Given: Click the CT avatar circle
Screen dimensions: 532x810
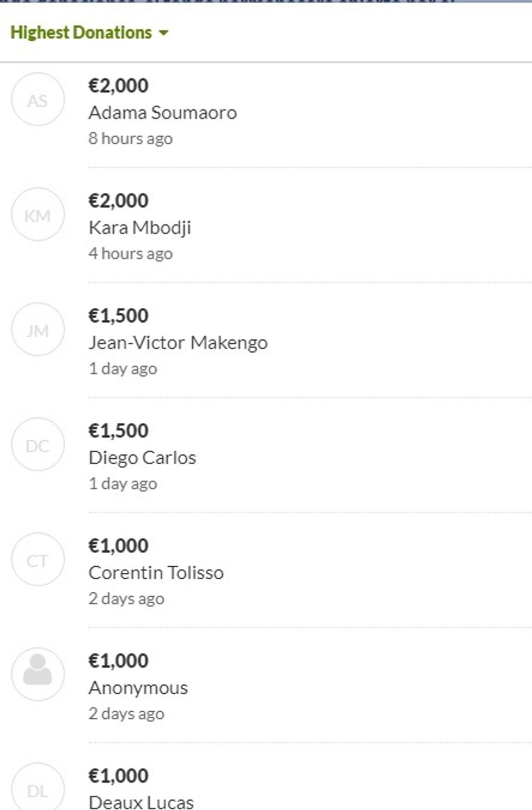Looking at the screenshot, I should 38,560.
